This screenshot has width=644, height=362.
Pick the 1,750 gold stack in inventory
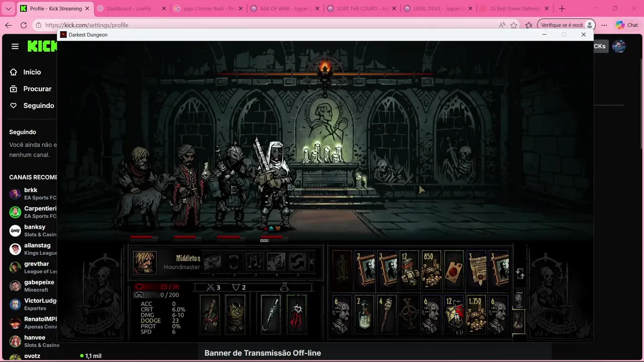tap(476, 315)
